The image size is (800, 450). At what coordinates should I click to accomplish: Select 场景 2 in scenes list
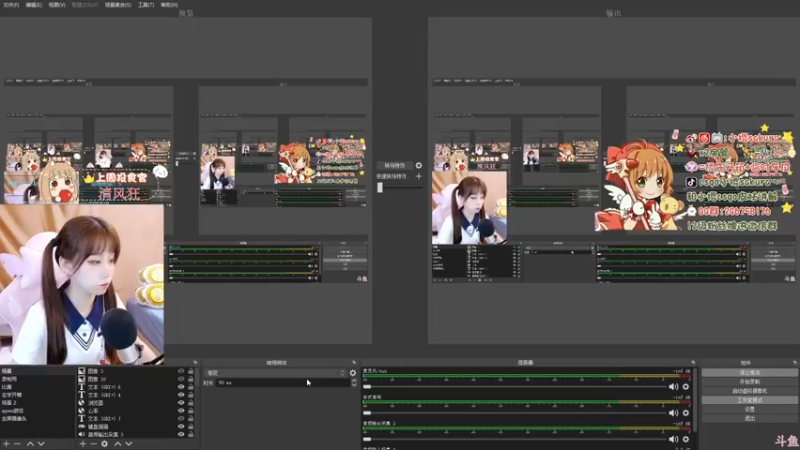pyautogui.click(x=38, y=403)
